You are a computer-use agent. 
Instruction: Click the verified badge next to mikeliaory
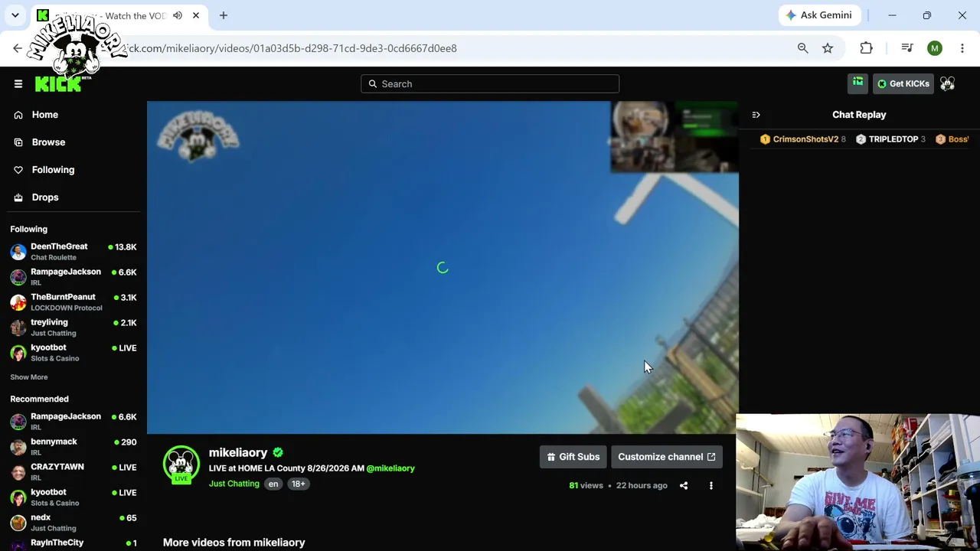pos(278,453)
